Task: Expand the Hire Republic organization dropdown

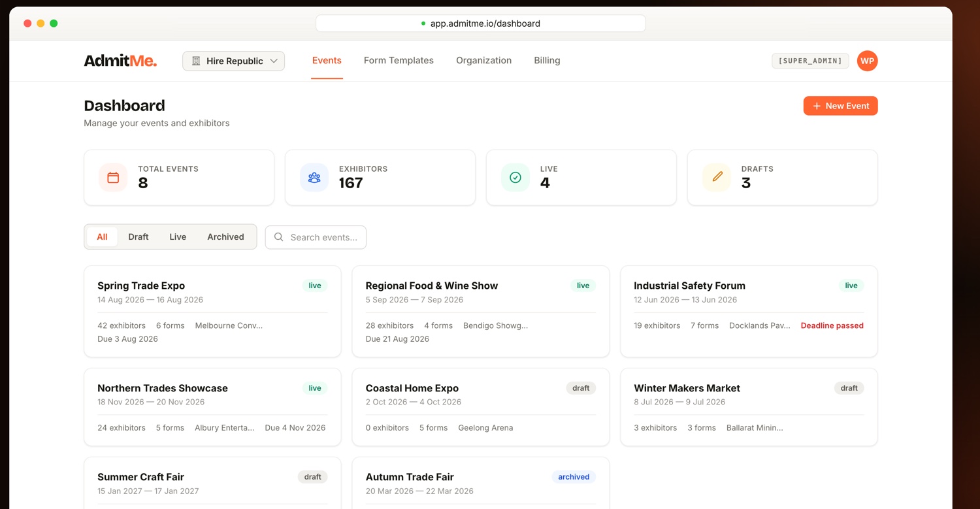Action: (x=233, y=61)
